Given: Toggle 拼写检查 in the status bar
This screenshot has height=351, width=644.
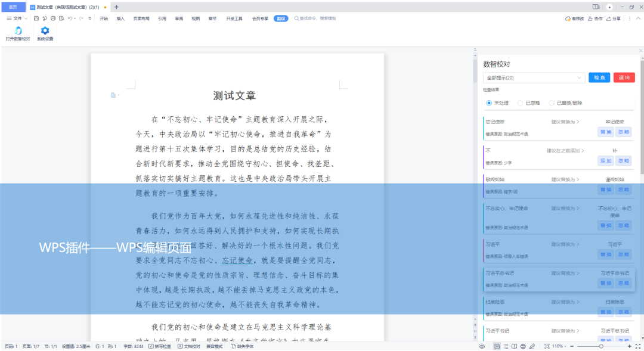Looking at the screenshot, I should (x=160, y=346).
